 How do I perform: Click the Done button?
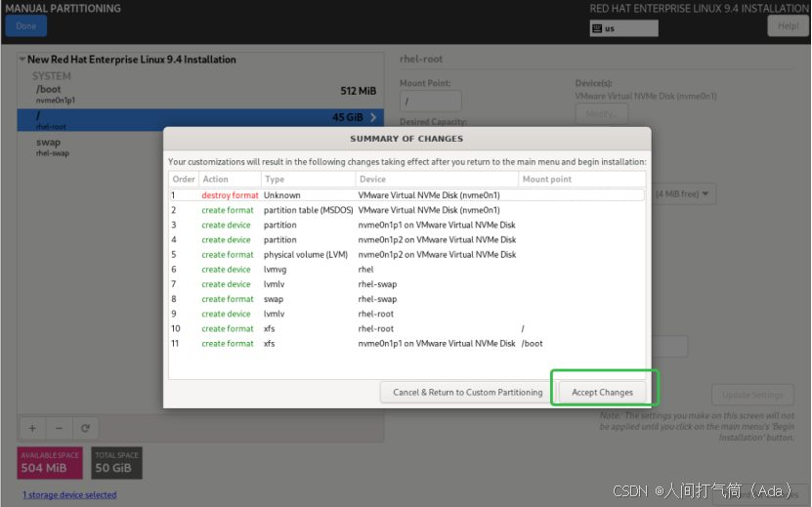coord(25,26)
